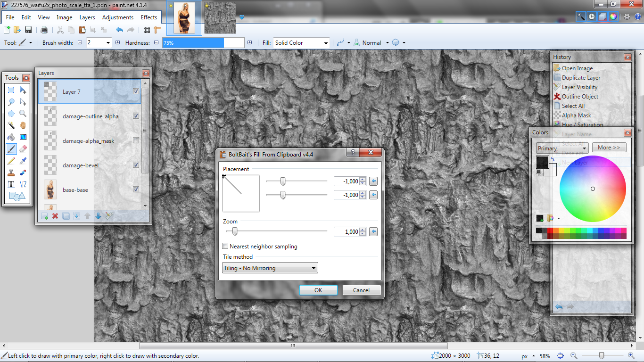Toggle History window button in top-right utilities
Image resolution: width=644 pixels, height=362 pixels.
coord(592,16)
